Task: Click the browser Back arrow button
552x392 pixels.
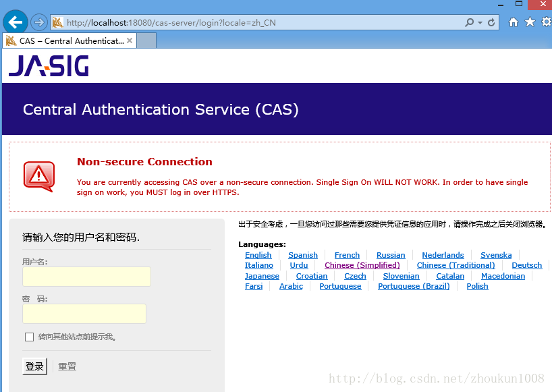Action: (x=15, y=22)
